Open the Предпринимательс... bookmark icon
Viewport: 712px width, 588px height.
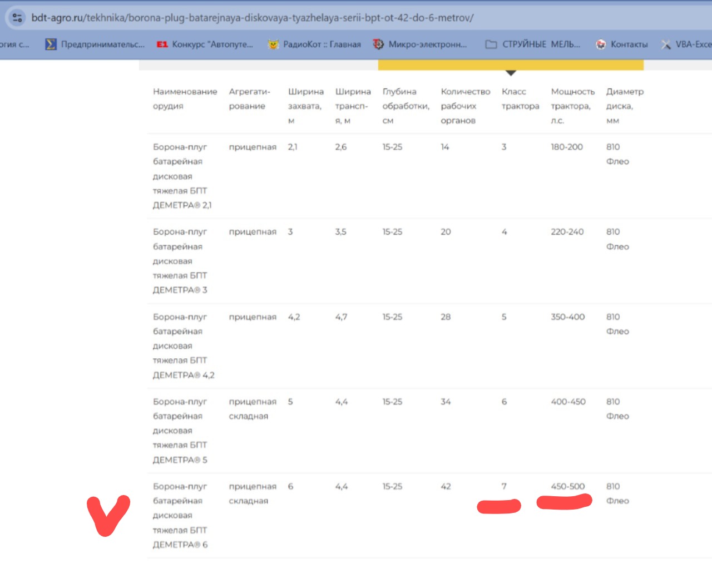click(51, 45)
